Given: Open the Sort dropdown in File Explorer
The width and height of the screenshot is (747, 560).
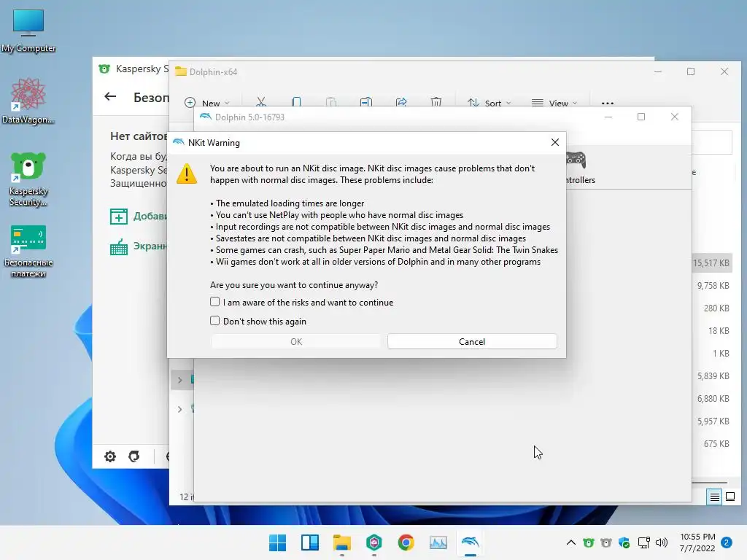Looking at the screenshot, I should pyautogui.click(x=489, y=103).
